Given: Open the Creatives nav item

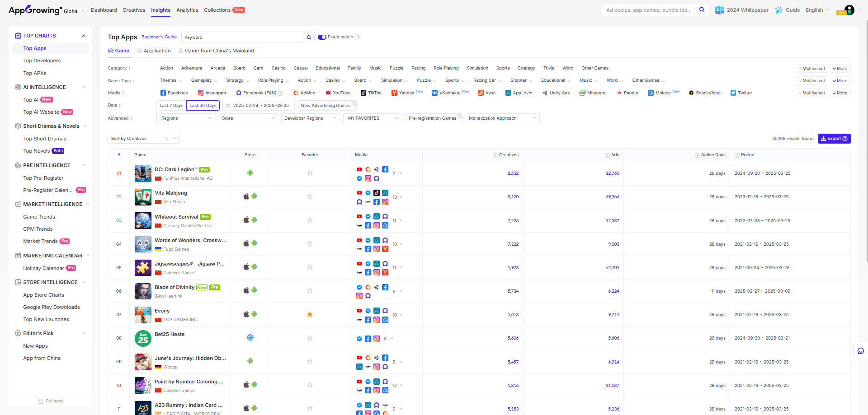Looking at the screenshot, I should pyautogui.click(x=134, y=10).
